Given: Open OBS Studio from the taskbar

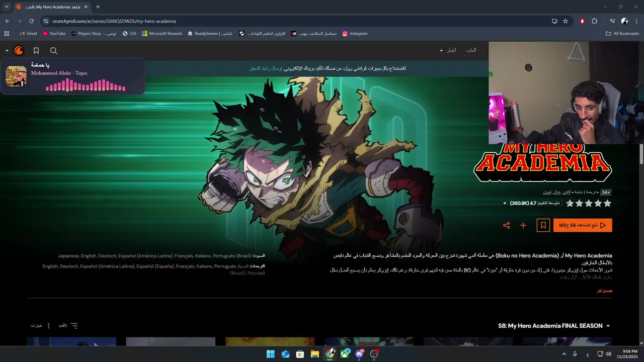Looking at the screenshot, I should pyautogui.click(x=374, y=354).
